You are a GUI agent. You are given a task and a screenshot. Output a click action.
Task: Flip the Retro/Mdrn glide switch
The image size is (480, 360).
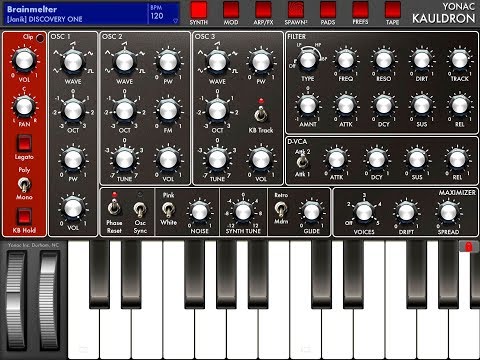click(281, 209)
